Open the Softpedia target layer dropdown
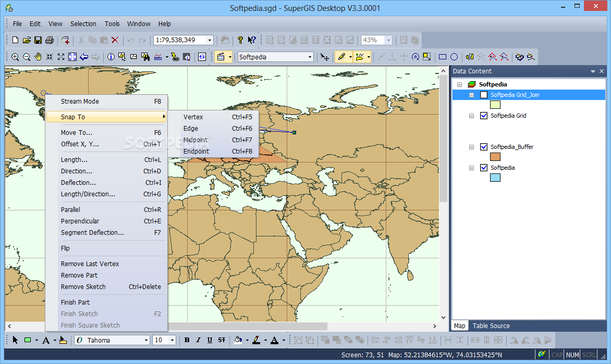Image resolution: width=611 pixels, height=364 pixels. [x=310, y=57]
